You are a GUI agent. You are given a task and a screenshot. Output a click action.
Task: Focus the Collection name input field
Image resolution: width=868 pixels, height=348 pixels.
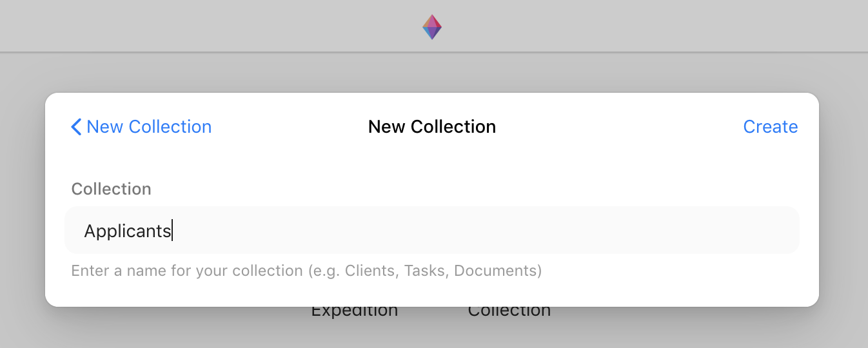point(432,230)
